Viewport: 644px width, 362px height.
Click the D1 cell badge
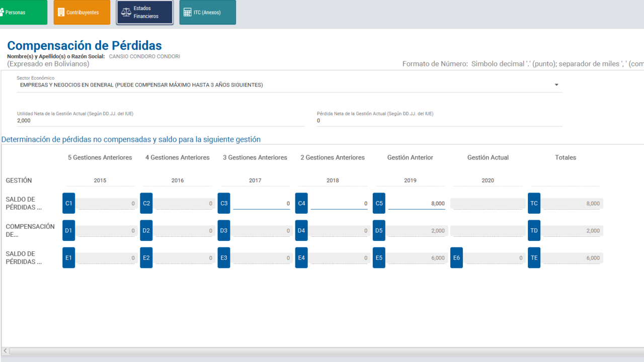click(69, 230)
